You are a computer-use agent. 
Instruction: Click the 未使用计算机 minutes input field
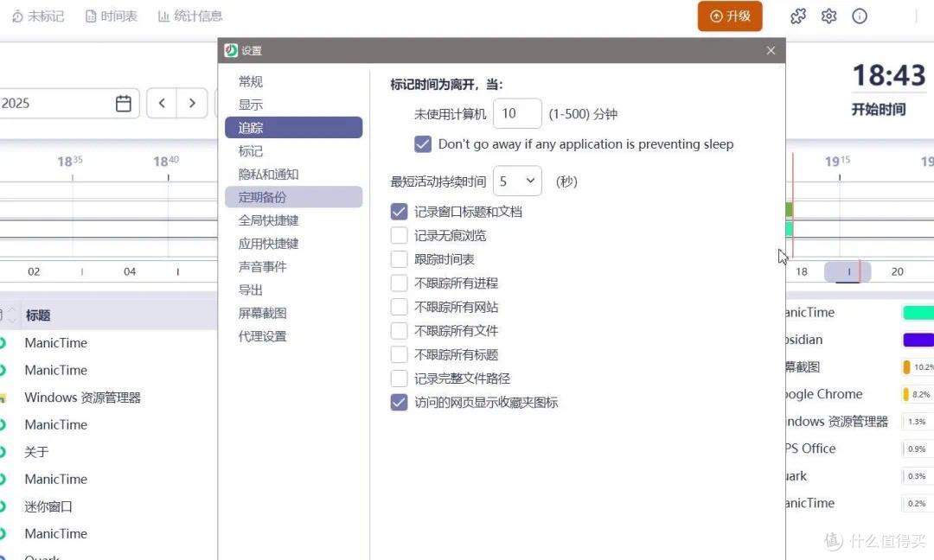click(x=517, y=114)
